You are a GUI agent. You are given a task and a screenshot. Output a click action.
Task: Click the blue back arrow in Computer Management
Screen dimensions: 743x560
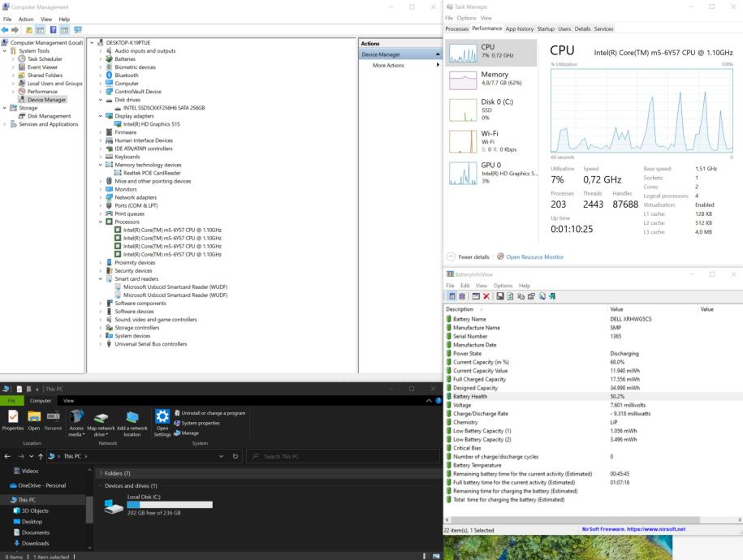click(x=6, y=30)
